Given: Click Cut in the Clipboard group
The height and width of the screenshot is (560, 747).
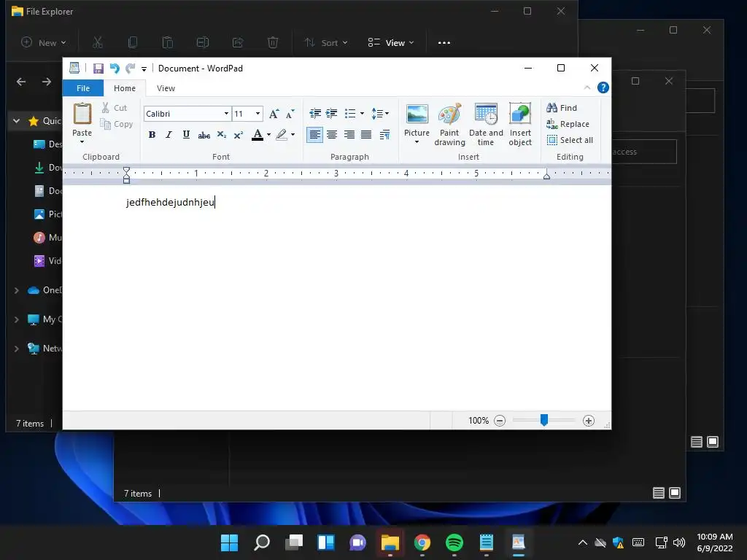Looking at the screenshot, I should (115, 108).
